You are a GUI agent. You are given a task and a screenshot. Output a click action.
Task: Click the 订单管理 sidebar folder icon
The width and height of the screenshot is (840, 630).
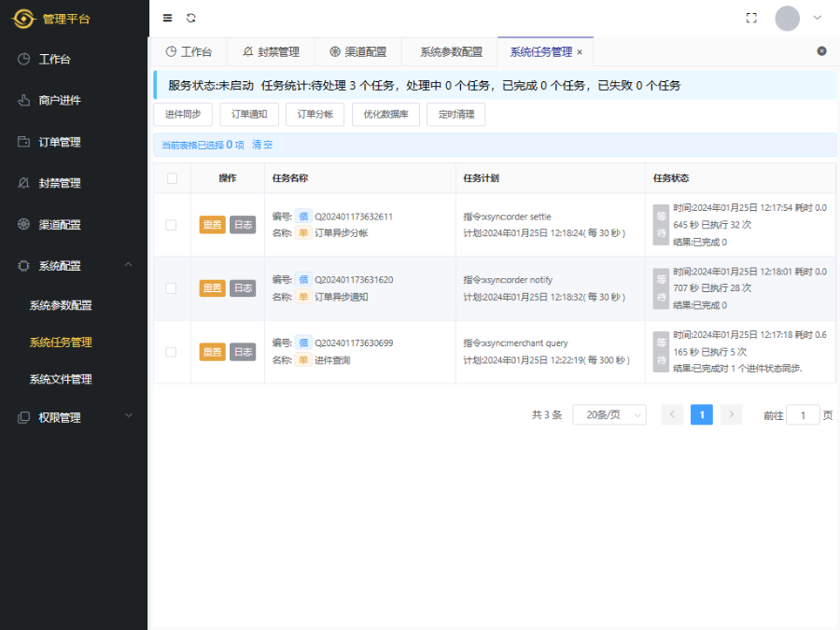click(x=23, y=142)
